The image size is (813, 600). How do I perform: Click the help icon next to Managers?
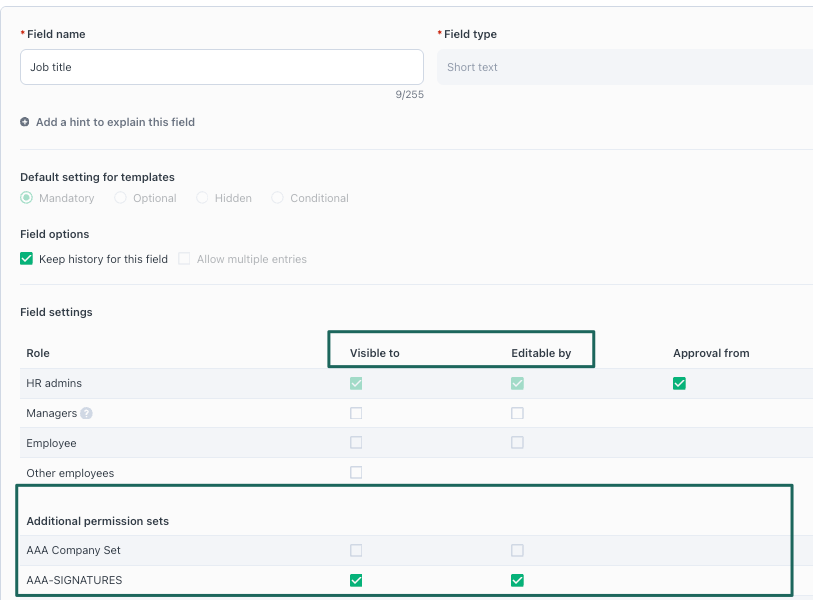(x=86, y=413)
